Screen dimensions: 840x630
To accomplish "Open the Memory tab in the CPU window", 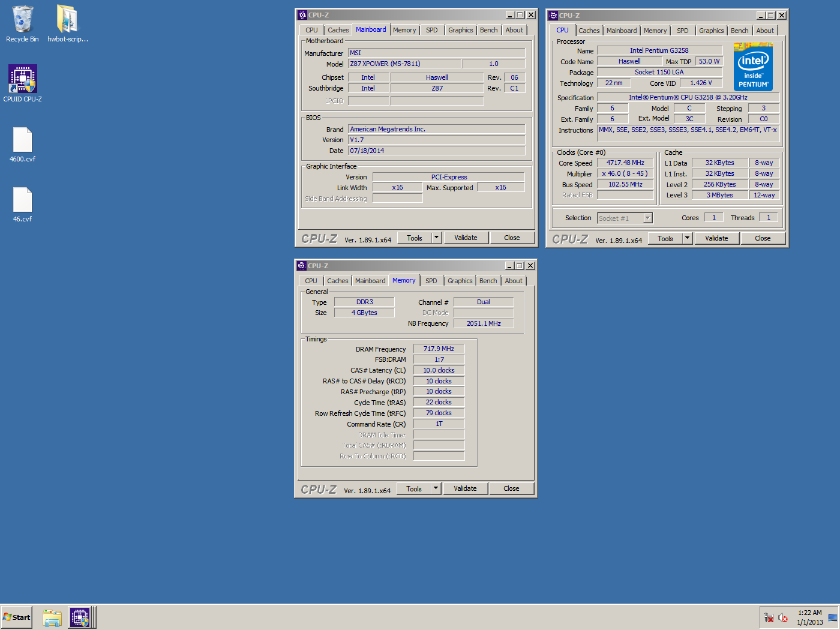I will click(x=655, y=31).
